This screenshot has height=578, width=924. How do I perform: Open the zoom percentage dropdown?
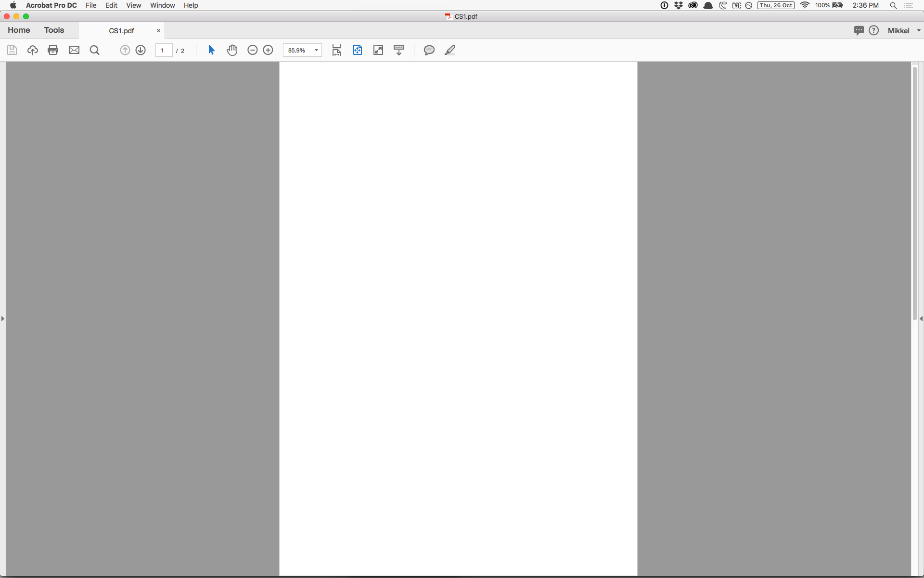point(316,50)
